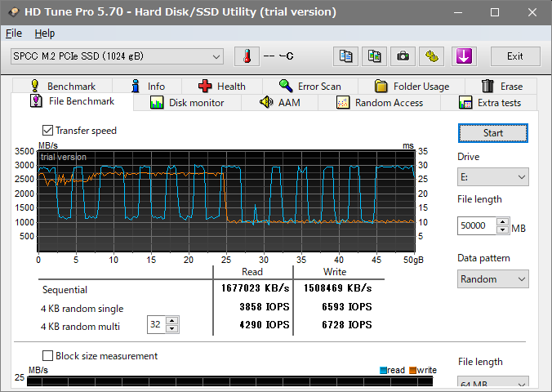Maximize the HD Tune Pro window
Image resolution: width=552 pixels, height=392 pixels.
pos(495,12)
